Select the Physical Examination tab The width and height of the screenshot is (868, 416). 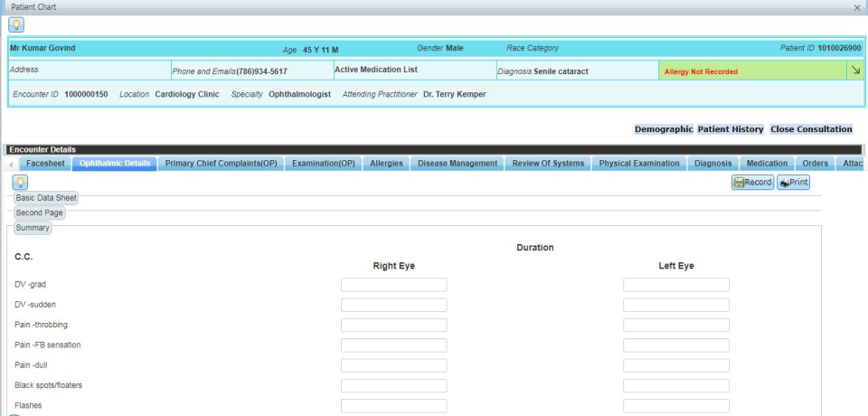[639, 164]
